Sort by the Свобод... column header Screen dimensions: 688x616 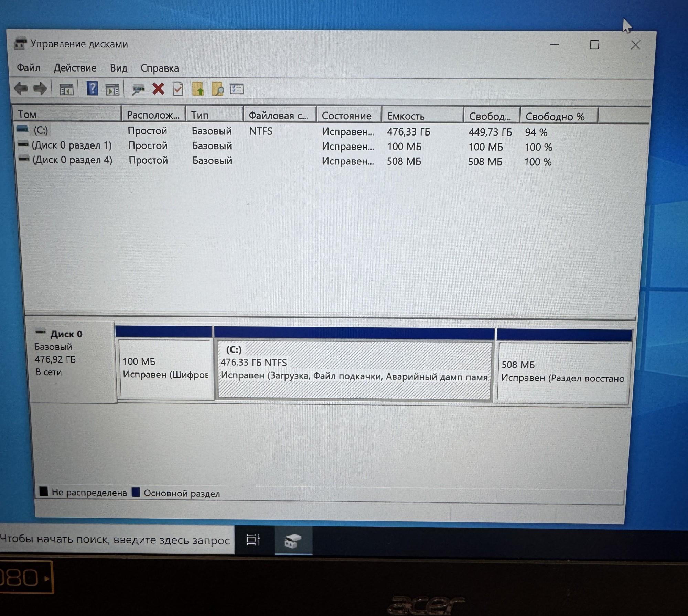pyautogui.click(x=492, y=116)
